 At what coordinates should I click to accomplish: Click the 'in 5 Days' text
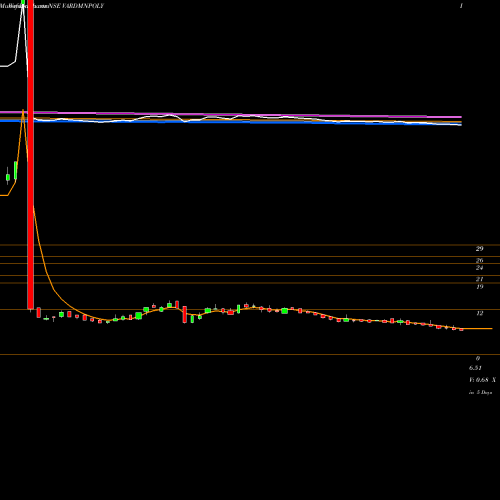pyautogui.click(x=480, y=392)
